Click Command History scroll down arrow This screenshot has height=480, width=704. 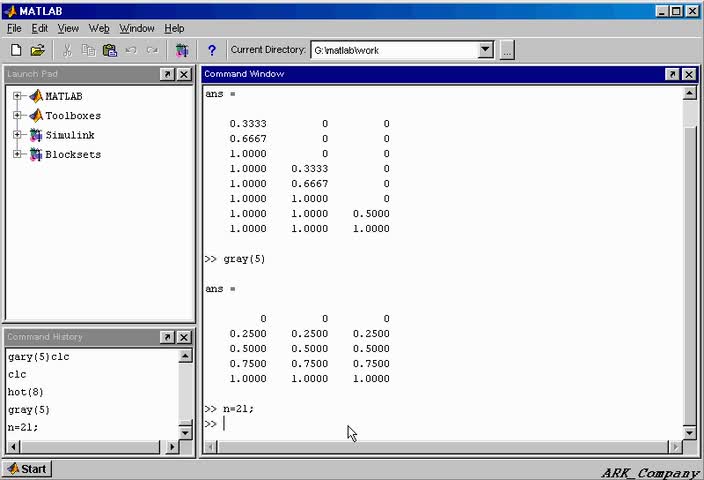tap(185, 432)
